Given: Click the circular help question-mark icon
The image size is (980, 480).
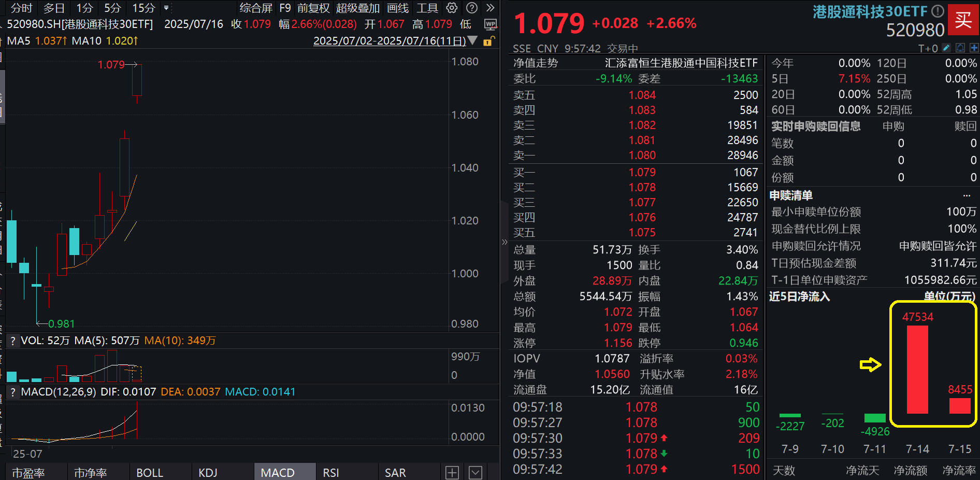Looking at the screenshot, I should (x=471, y=8).
